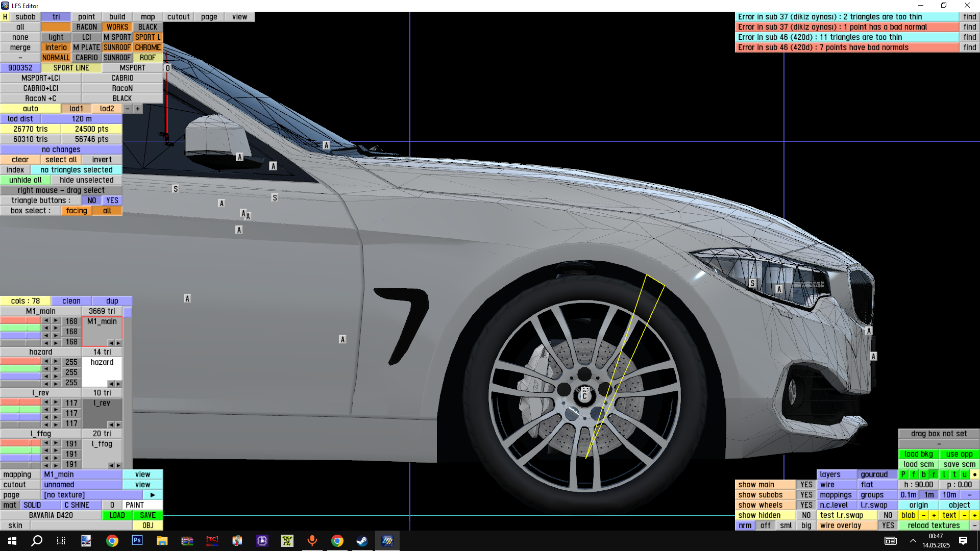980x551 pixels.
Task: Click the 'P' perspective view button
Action: pyautogui.click(x=903, y=474)
